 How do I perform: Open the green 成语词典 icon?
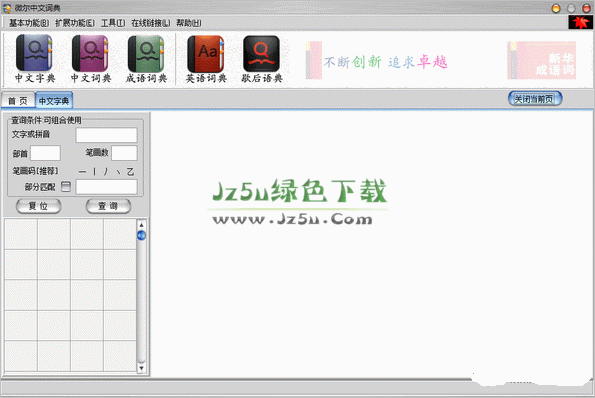coord(146,58)
